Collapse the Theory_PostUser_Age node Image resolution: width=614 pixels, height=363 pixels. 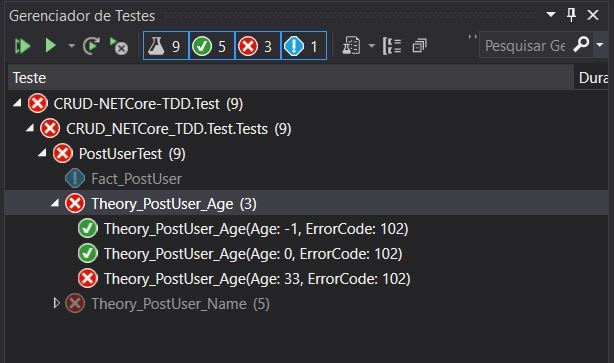(55, 203)
